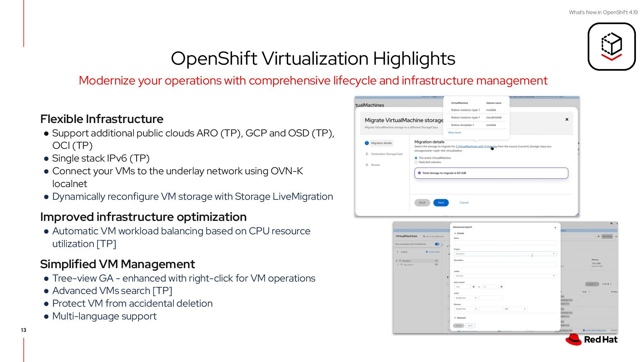Collapse the Details section in Advanced search

click(x=459, y=233)
